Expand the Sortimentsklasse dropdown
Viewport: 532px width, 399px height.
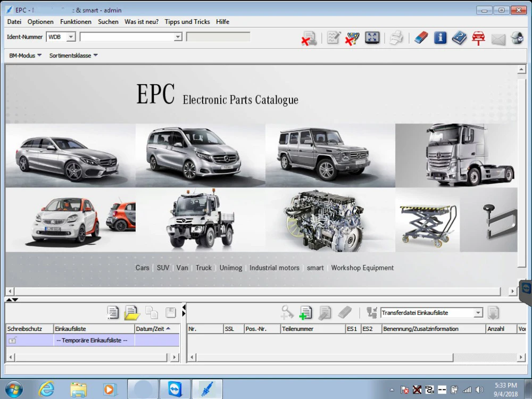[x=73, y=55]
